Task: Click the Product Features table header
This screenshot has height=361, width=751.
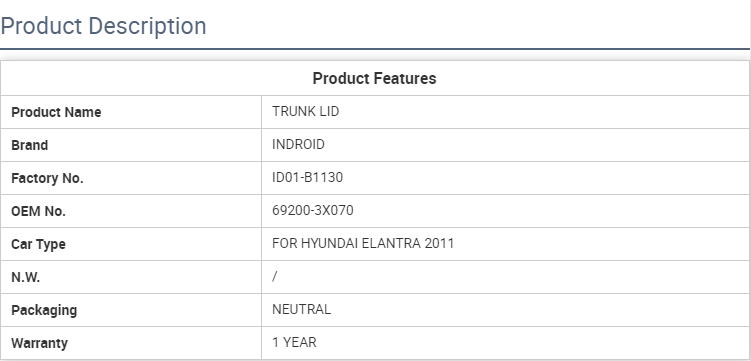Action: (375, 78)
